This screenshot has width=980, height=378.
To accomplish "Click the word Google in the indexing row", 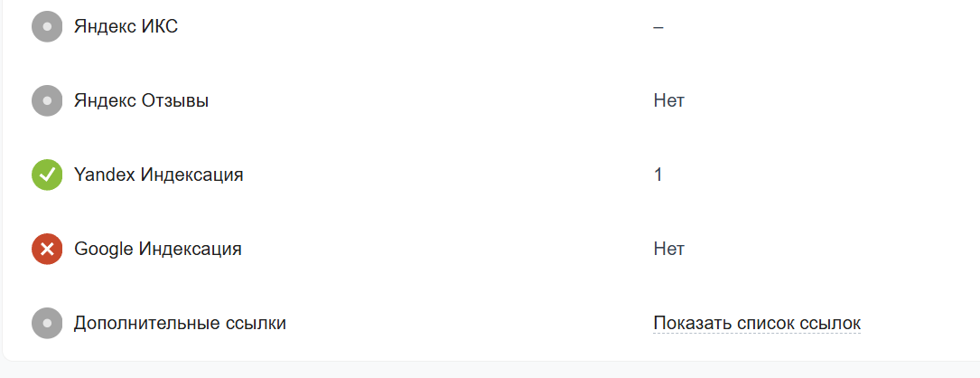I will [103, 249].
